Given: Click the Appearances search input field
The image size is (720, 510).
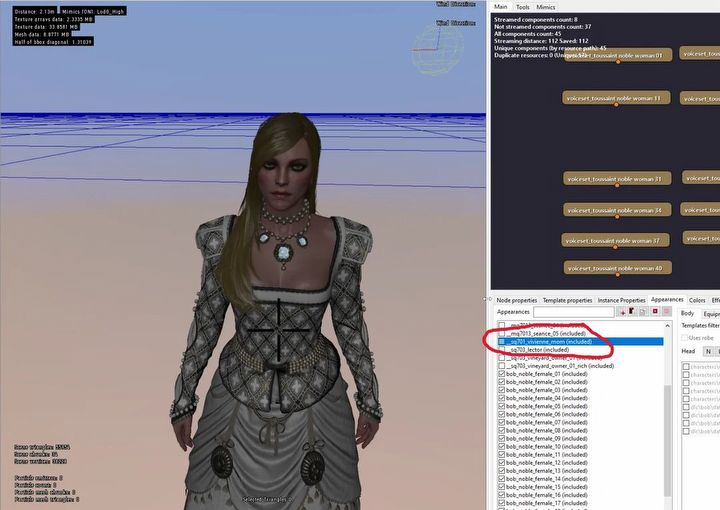Looking at the screenshot, I should point(576,312).
